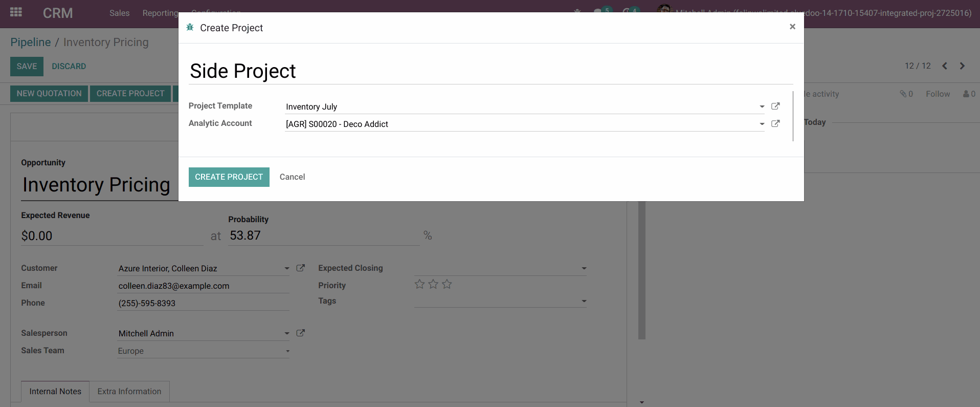Viewport: 980px width, 407px height.
Task: Click the Expected Revenue field
Action: (x=112, y=236)
